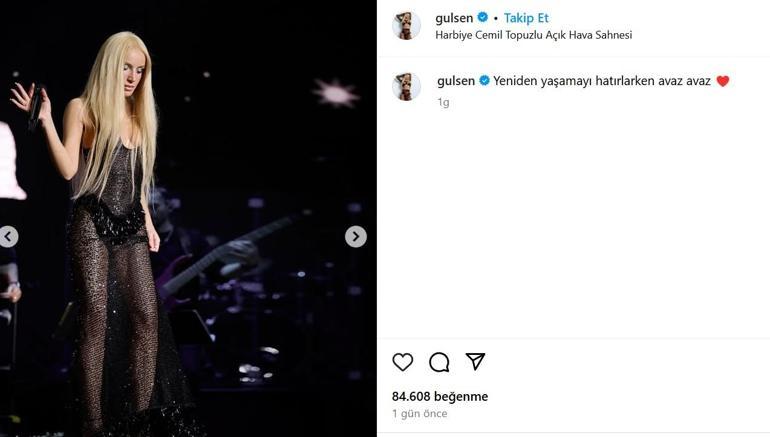This screenshot has width=770, height=437.
Task: Click the concert photo of the blonde singer
Action: point(188,218)
